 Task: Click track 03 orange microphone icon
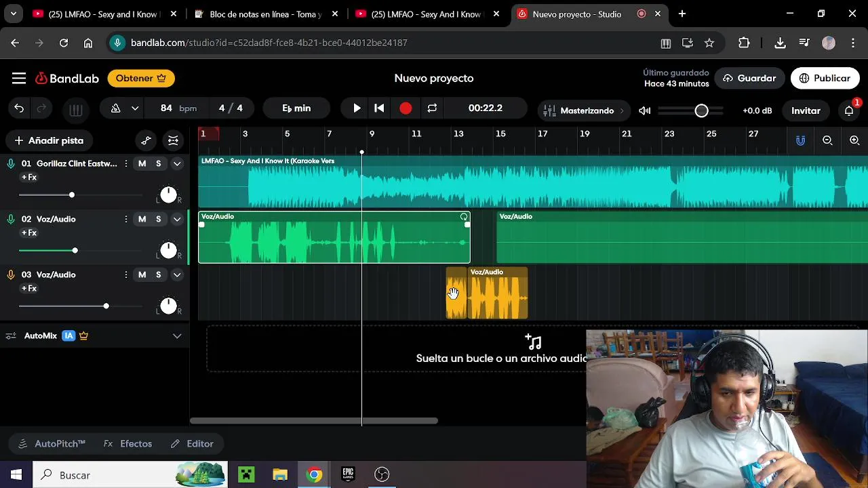point(11,274)
